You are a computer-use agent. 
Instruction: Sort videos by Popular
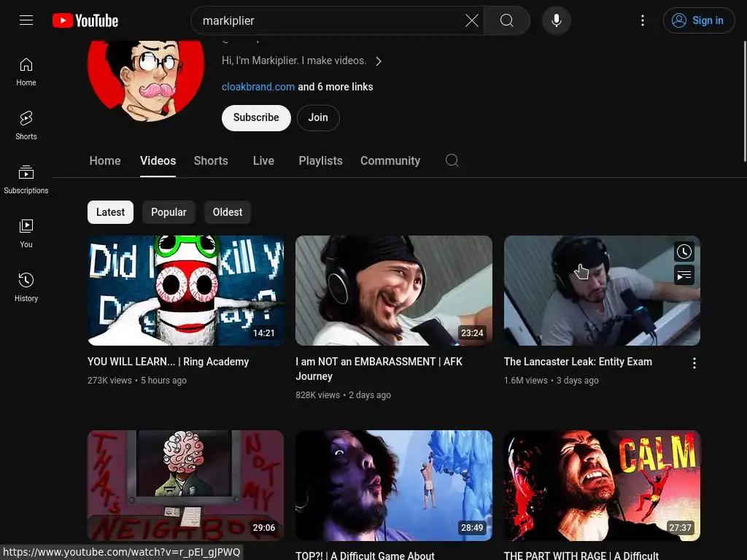tap(169, 212)
